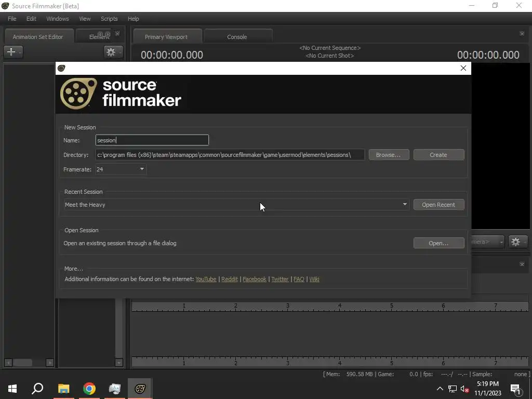Screen dimensions: 532x399
Task: Expand the Recent Session dropdown showing Meet the Heavy
Action: coord(404,204)
